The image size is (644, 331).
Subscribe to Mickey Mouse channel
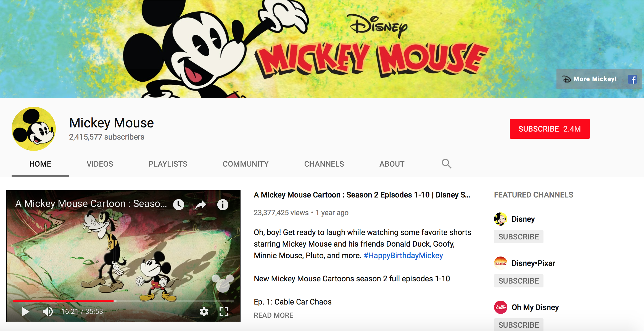pos(550,129)
